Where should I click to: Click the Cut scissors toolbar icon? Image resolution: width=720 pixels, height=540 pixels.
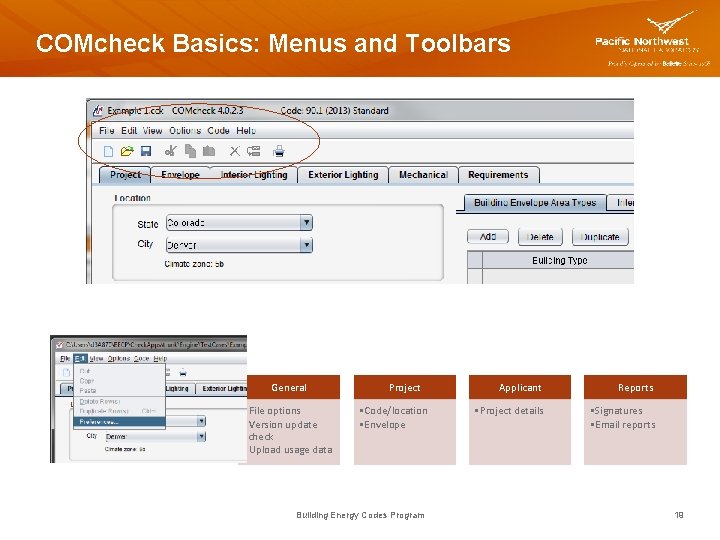coord(171,151)
